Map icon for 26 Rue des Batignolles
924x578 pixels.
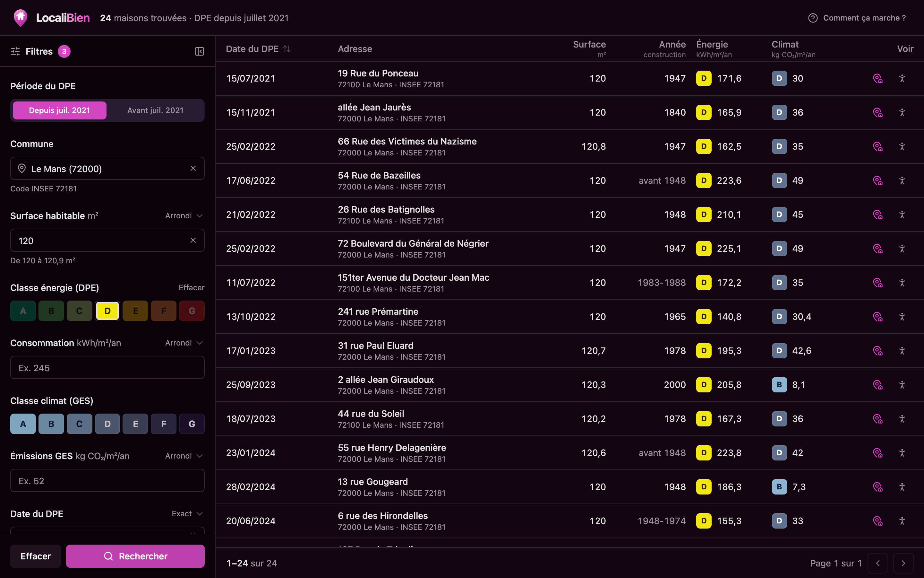tap(878, 215)
